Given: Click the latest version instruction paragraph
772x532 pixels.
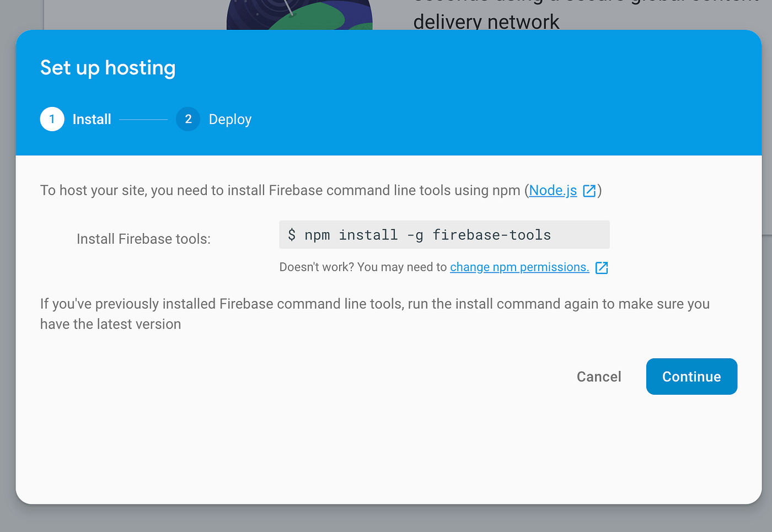Looking at the screenshot, I should pos(374,314).
